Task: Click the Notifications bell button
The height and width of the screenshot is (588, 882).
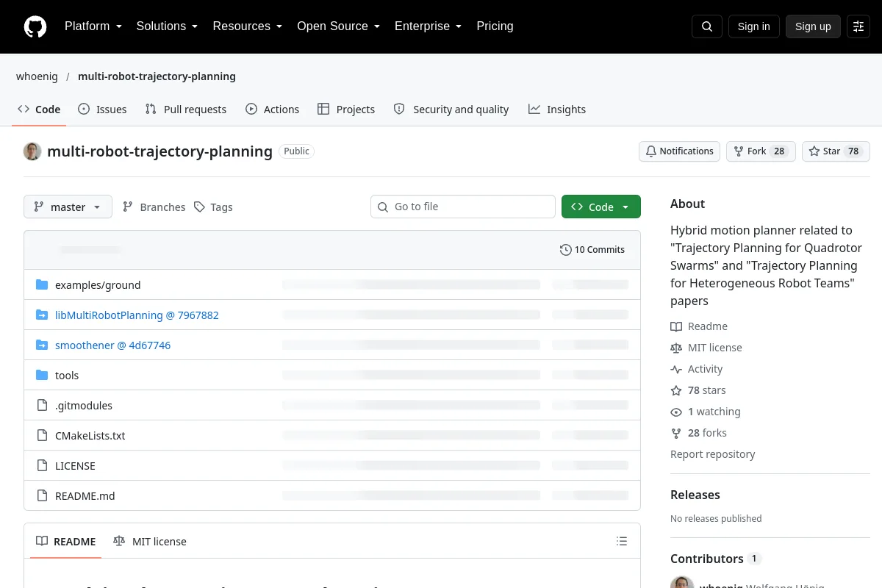Action: pyautogui.click(x=680, y=151)
